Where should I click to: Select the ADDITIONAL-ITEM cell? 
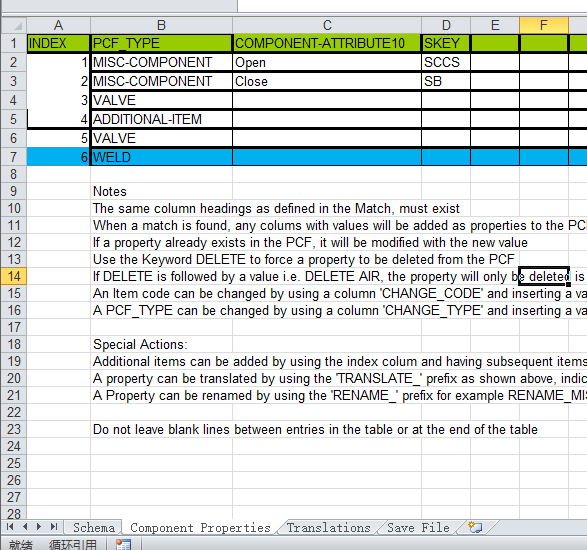tap(161, 119)
